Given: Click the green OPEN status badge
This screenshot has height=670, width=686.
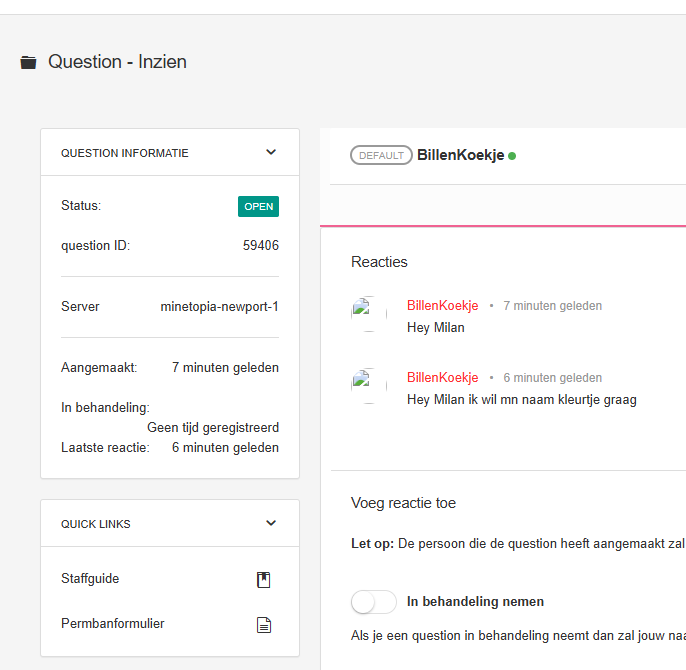Looking at the screenshot, I should click(258, 207).
